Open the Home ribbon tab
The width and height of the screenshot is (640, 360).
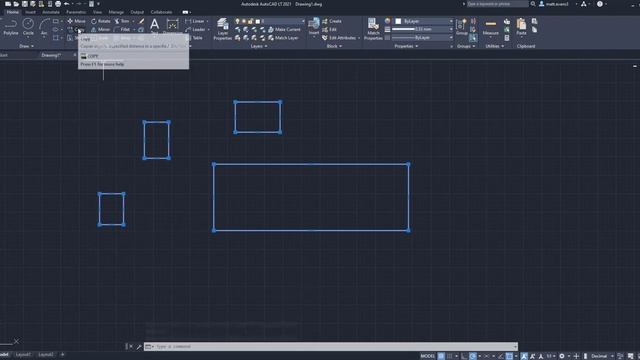(12, 12)
